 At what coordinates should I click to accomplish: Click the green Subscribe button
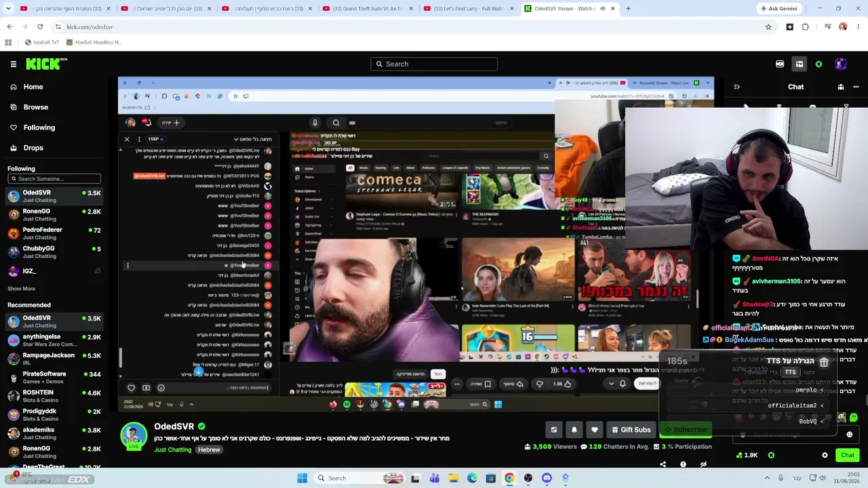686,430
